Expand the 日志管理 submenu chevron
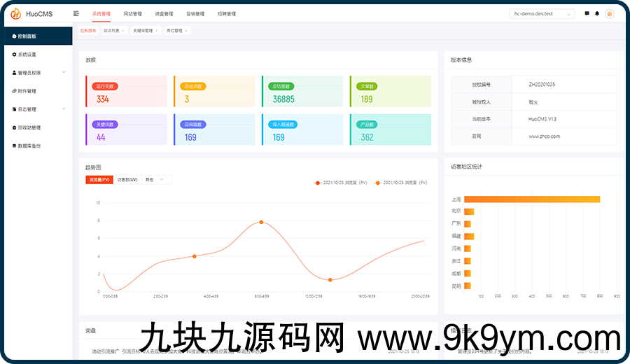Viewport: 630px width, 364px height. click(x=64, y=109)
